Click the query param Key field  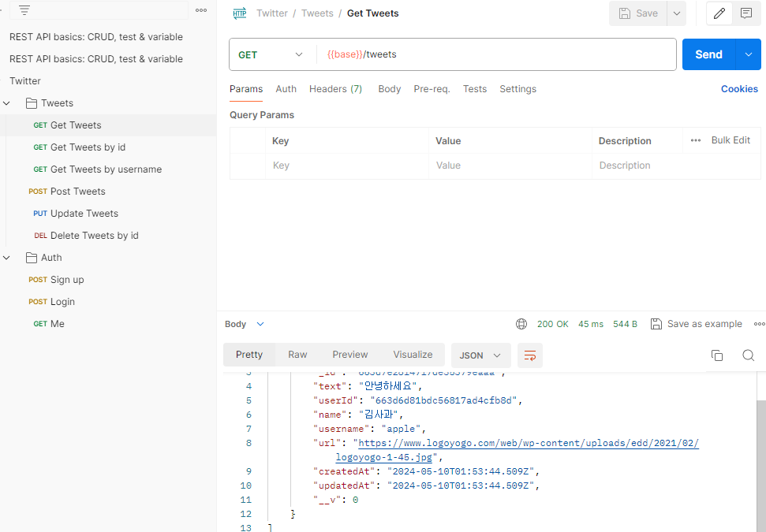pos(347,166)
